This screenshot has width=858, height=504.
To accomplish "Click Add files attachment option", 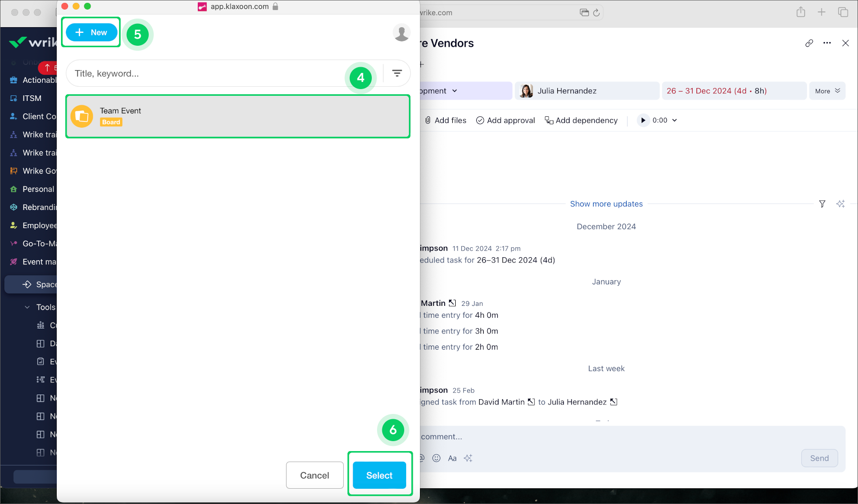I will pos(446,121).
